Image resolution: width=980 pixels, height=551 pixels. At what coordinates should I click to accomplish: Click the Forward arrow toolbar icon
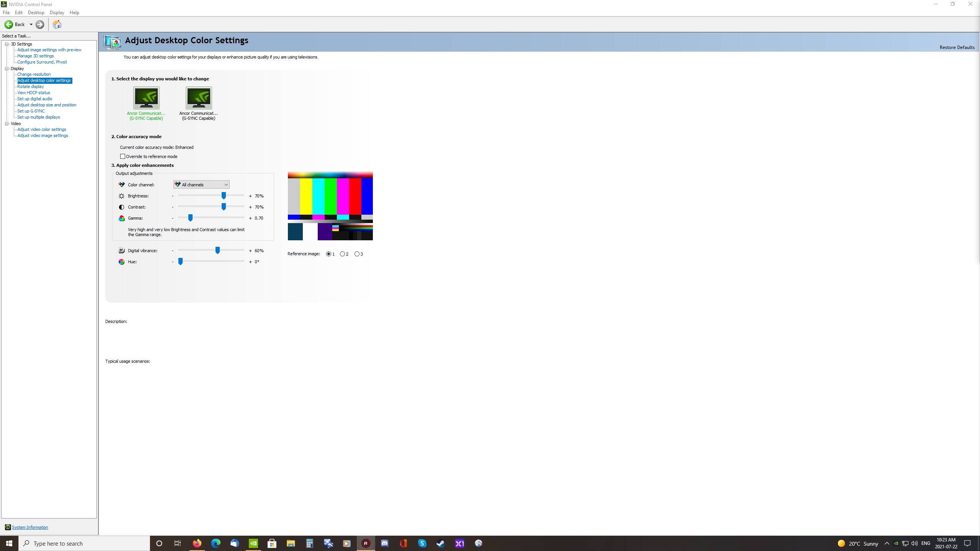pyautogui.click(x=40, y=24)
